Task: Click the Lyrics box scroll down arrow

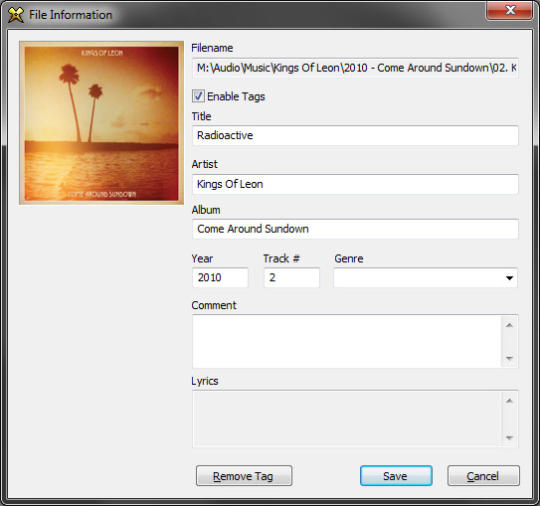Action: coord(509,437)
